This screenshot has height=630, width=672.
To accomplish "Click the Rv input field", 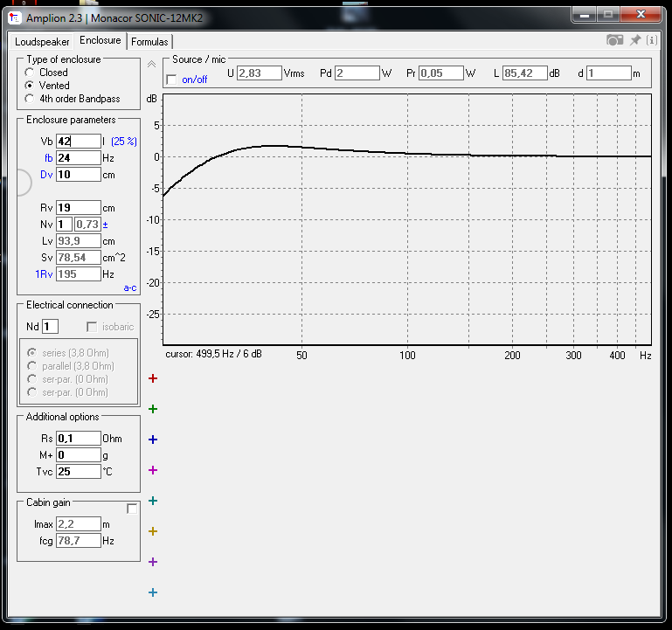I will coord(79,208).
